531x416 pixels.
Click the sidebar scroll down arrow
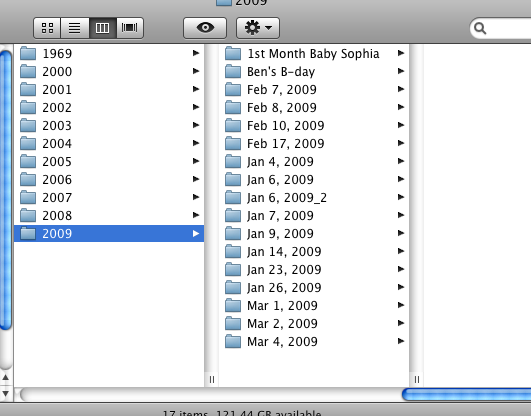point(5,394)
